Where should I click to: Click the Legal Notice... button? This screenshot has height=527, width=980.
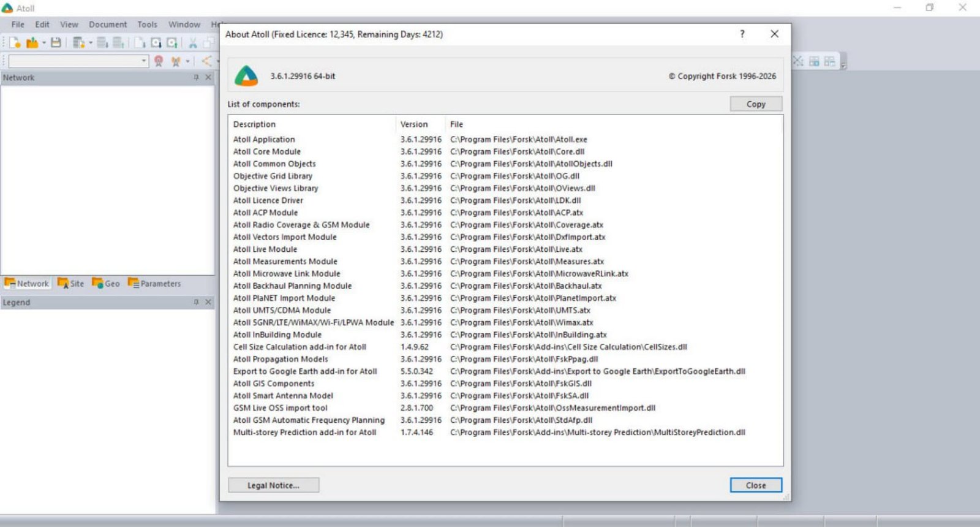pos(273,485)
